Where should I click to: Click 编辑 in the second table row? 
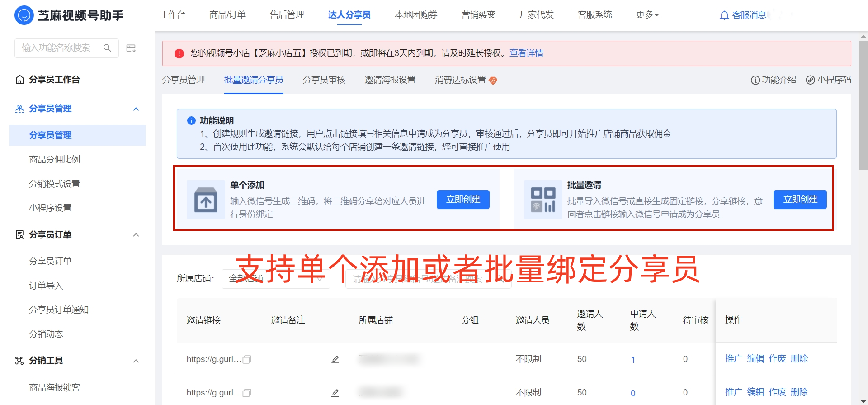[755, 392]
